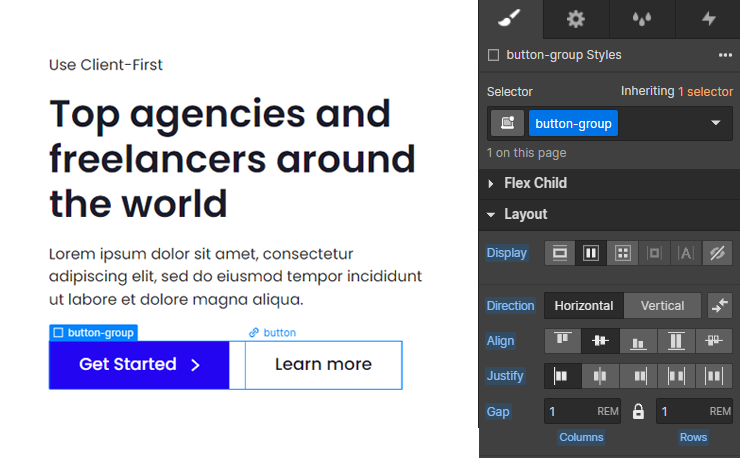Set display to Flex
Image resolution: width=740 pixels, height=458 pixels.
(591, 253)
